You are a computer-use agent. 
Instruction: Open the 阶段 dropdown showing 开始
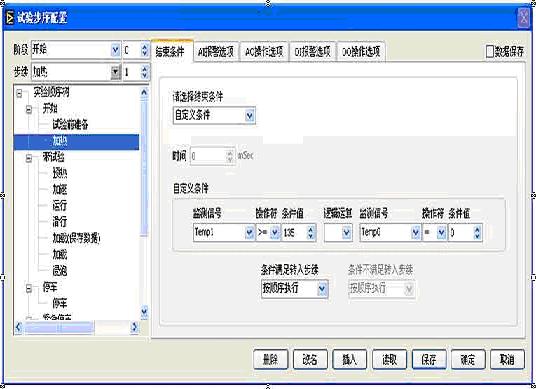pos(116,50)
